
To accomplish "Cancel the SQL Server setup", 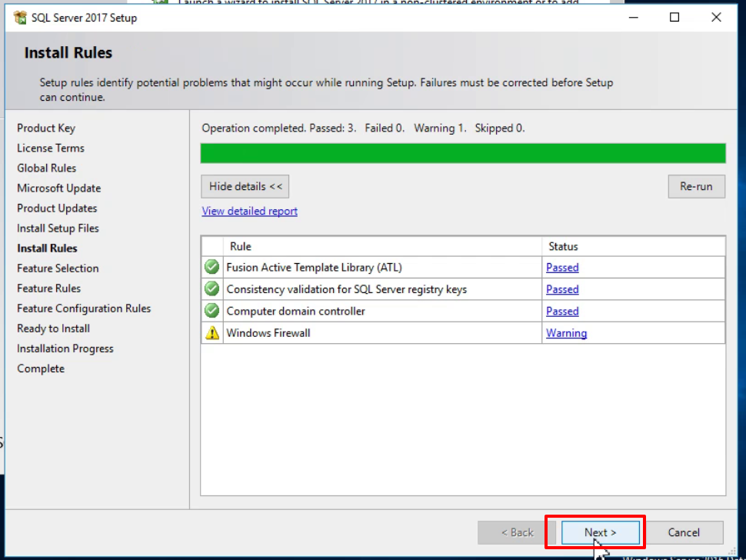I will pos(684,532).
